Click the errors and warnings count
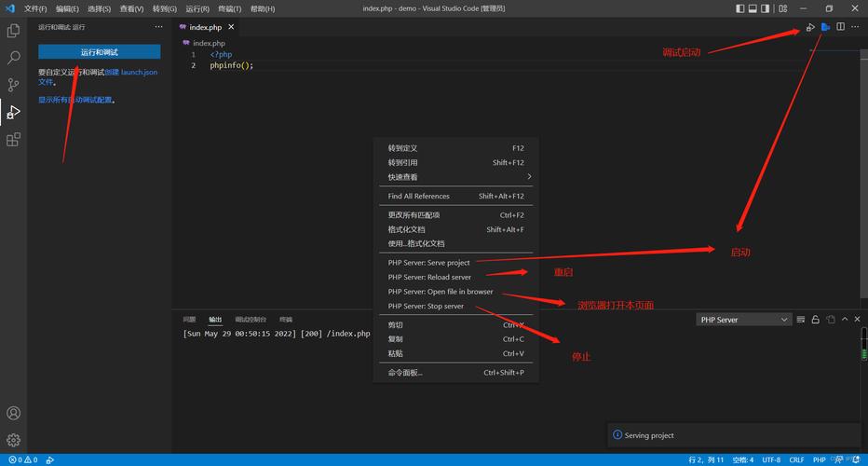The height and width of the screenshot is (466, 868). click(x=23, y=459)
